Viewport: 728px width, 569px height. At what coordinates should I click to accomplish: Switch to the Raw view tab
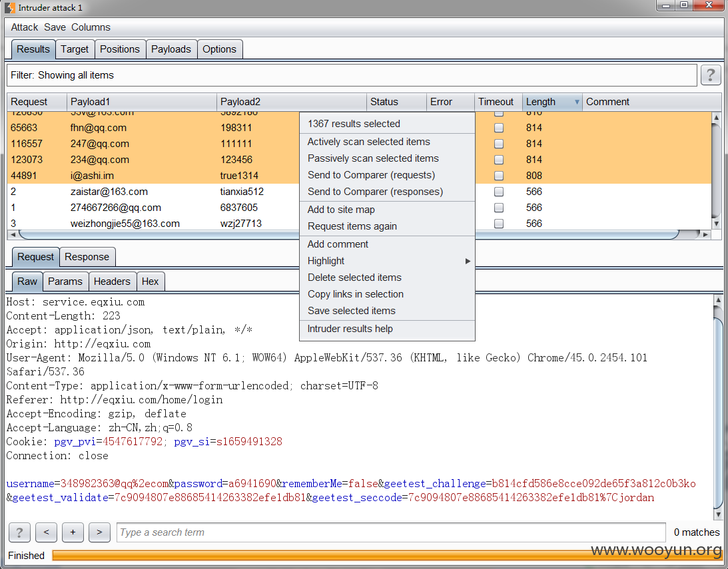pyautogui.click(x=27, y=282)
